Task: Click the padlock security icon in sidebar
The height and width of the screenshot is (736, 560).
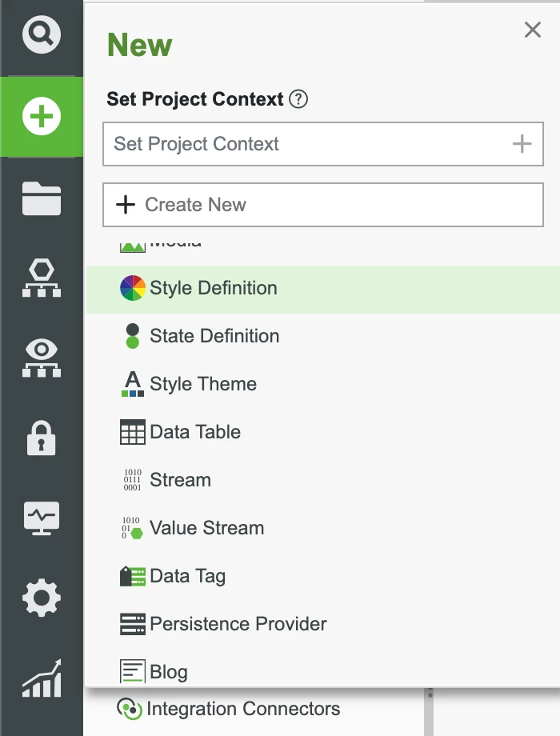Action: pyautogui.click(x=41, y=437)
